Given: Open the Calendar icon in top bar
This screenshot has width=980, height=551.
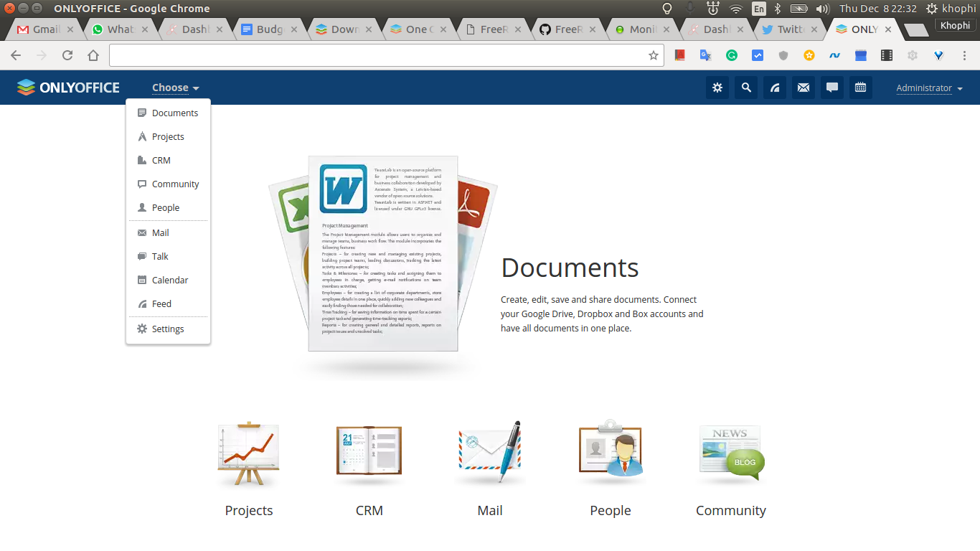Looking at the screenshot, I should [860, 88].
